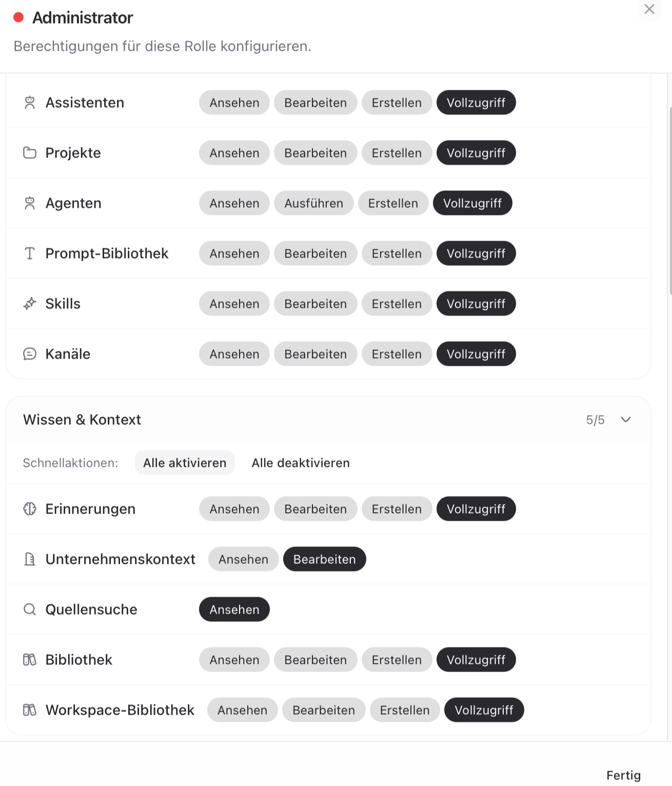Image resolution: width=672 pixels, height=786 pixels.
Task: Click the Fertig button
Action: [x=623, y=775]
